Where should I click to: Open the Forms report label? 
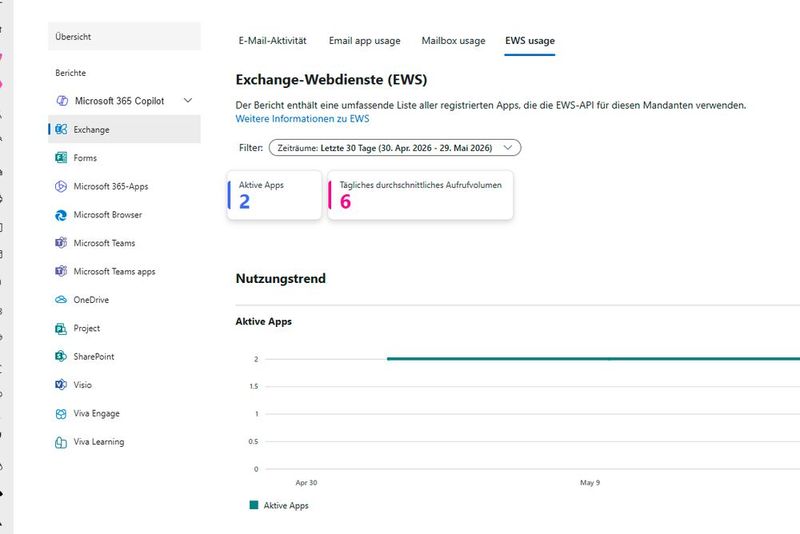click(x=85, y=158)
